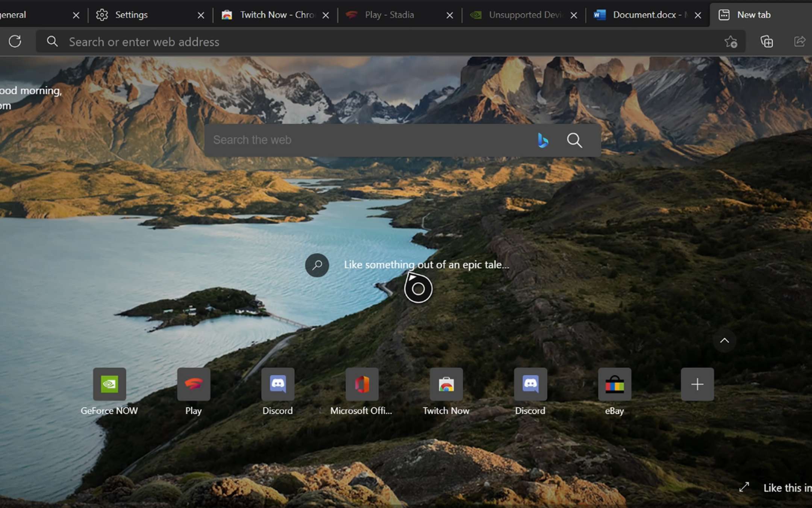Click 'Like something out of an epic tale' link

[x=426, y=265]
